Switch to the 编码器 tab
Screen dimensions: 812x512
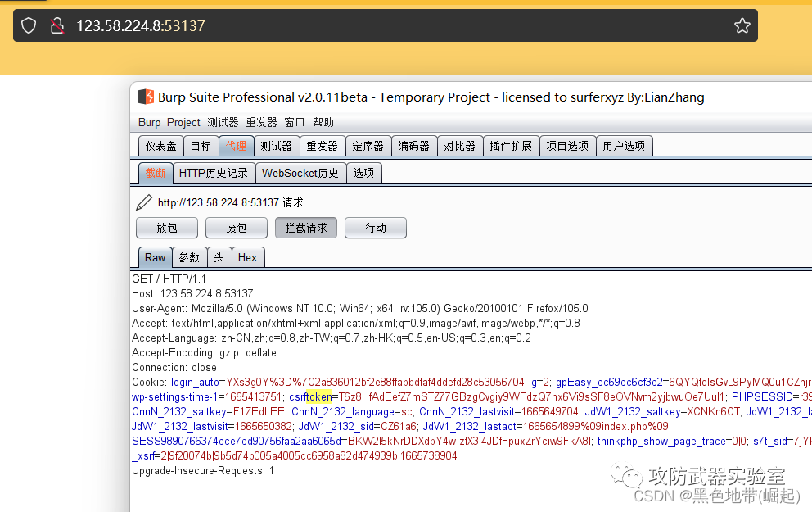point(413,146)
